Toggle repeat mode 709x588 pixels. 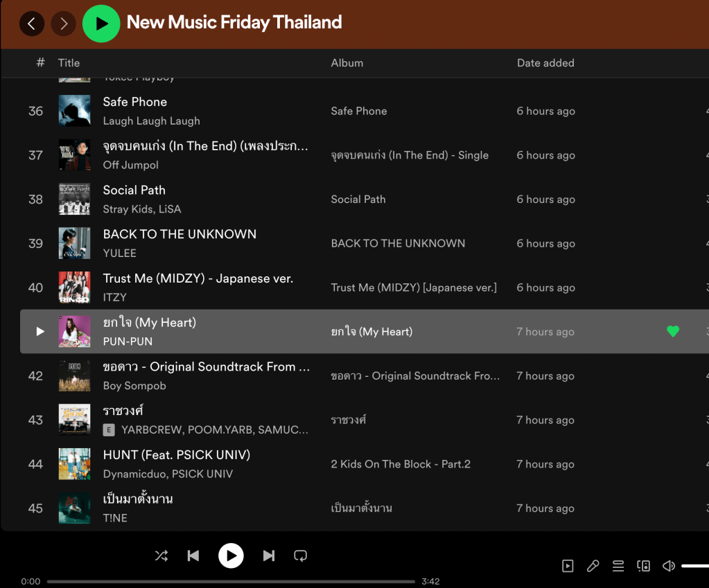pyautogui.click(x=300, y=555)
